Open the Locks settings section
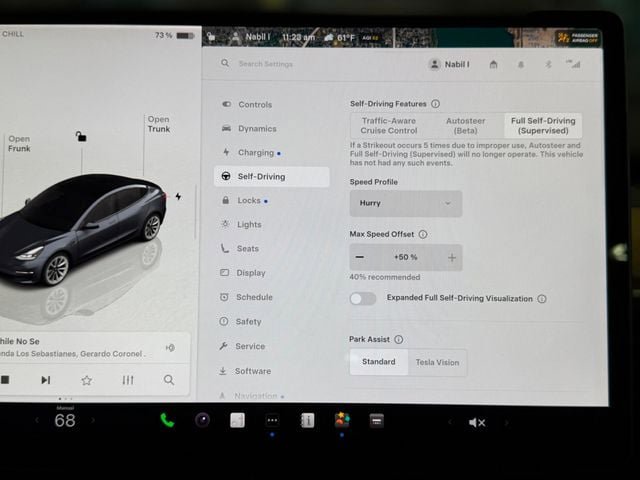This screenshot has height=480, width=640. point(245,200)
